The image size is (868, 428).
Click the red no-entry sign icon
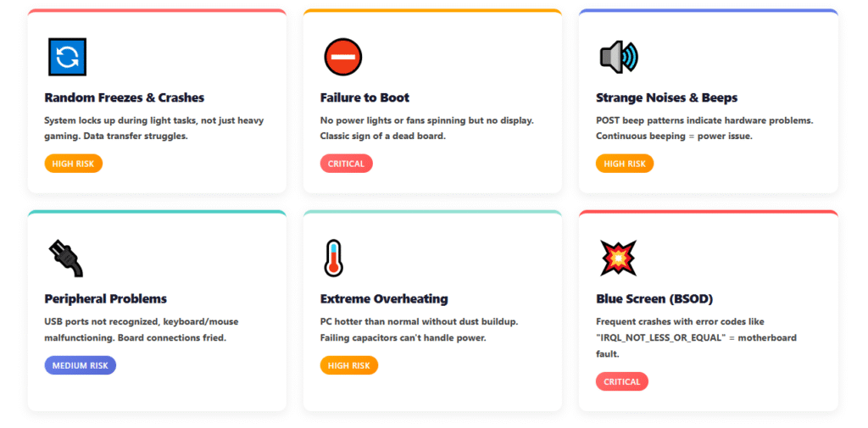click(x=342, y=57)
